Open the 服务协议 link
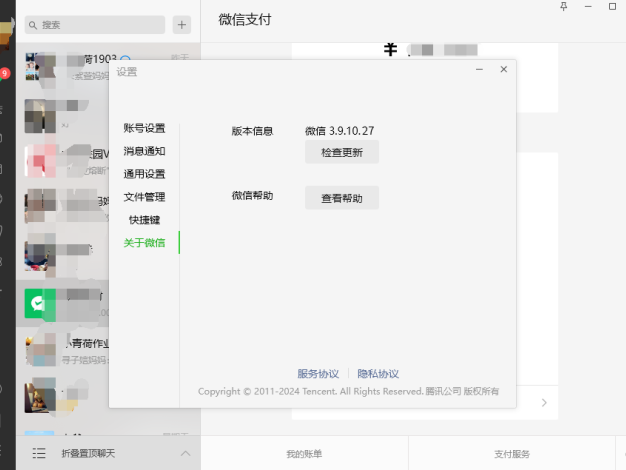Image resolution: width=626 pixels, height=470 pixels. click(x=318, y=374)
